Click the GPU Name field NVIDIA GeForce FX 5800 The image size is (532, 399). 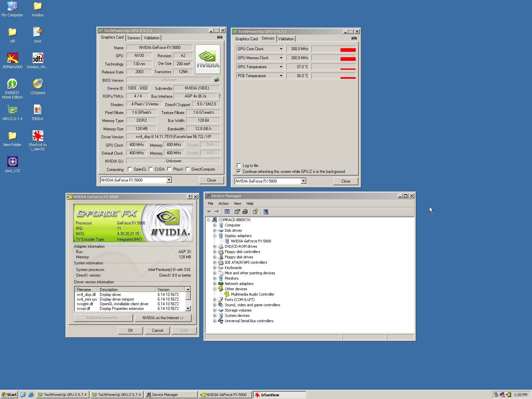point(160,48)
